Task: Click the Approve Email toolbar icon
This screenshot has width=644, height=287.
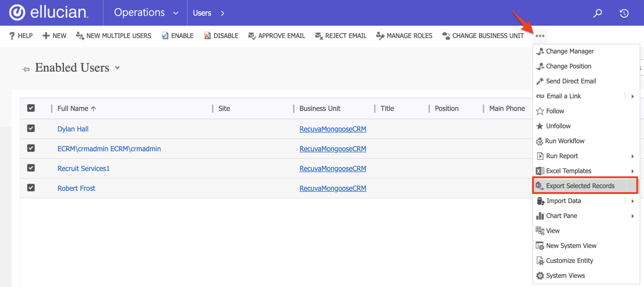Action: pyautogui.click(x=252, y=36)
